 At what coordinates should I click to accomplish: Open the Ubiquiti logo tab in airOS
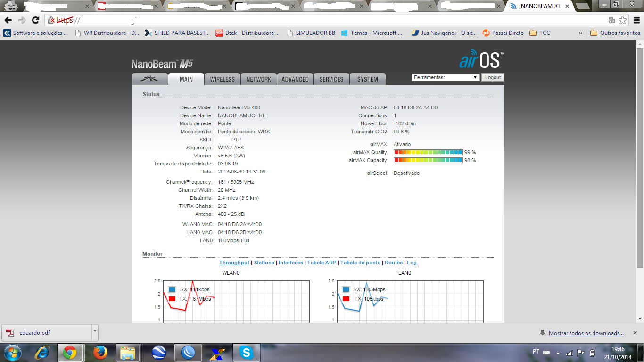(149, 79)
